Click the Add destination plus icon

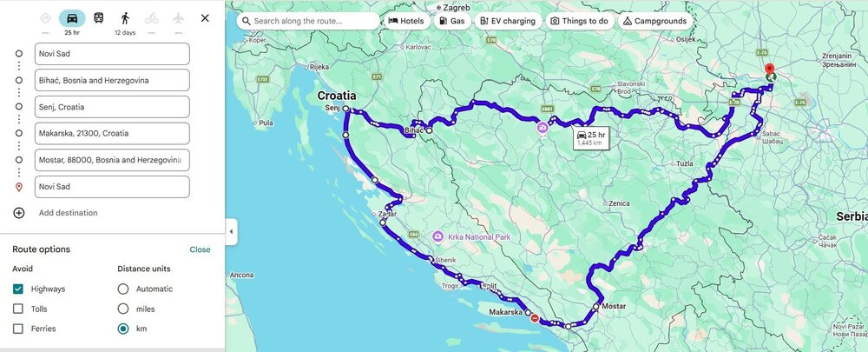point(19,213)
